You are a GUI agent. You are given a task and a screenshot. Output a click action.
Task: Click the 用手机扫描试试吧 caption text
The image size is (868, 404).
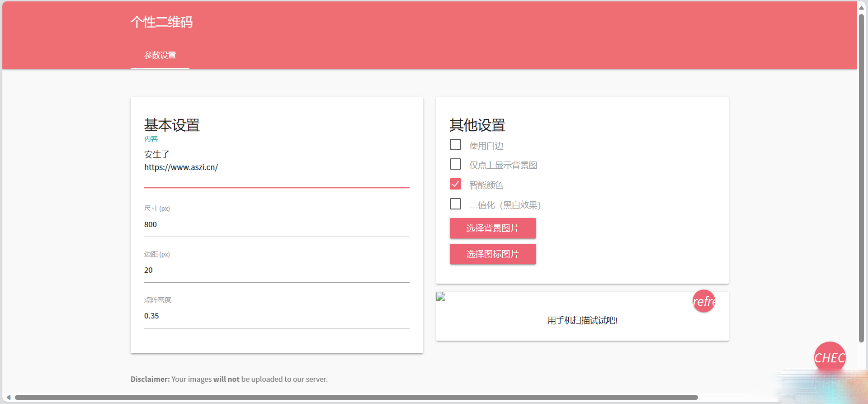tap(582, 321)
